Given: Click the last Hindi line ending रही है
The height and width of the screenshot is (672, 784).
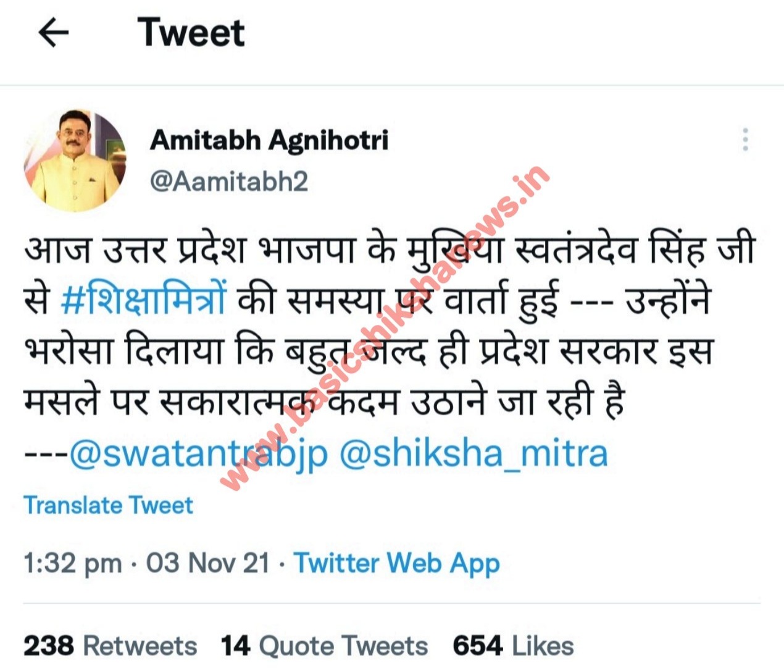Looking at the screenshot, I should point(325,402).
